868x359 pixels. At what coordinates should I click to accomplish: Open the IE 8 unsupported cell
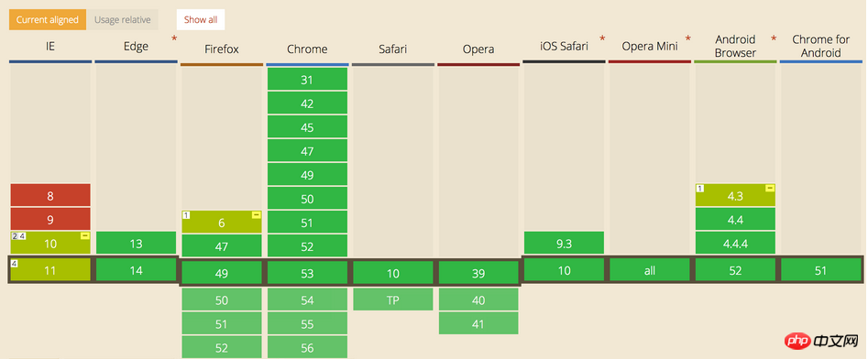tap(50, 195)
